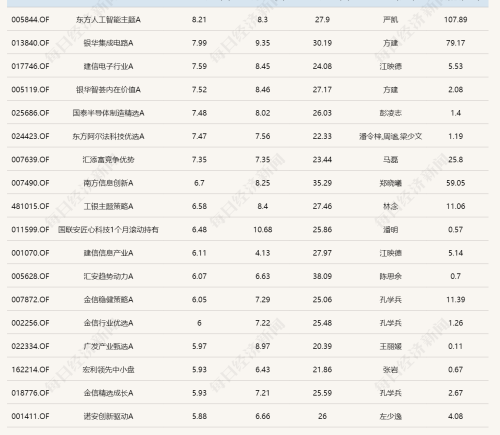Select fund code 011599.OF
Image resolution: width=500 pixels, height=435 pixels.
[x=30, y=230]
